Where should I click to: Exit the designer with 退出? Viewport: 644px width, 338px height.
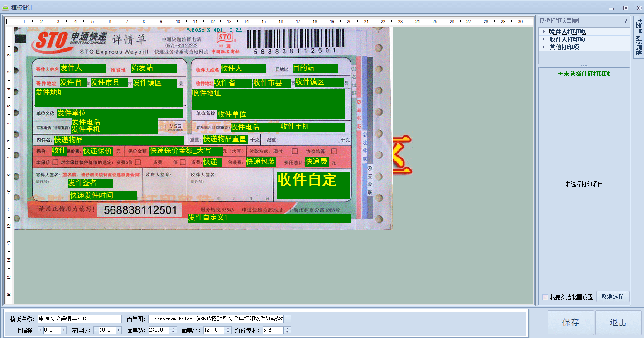(x=618, y=323)
